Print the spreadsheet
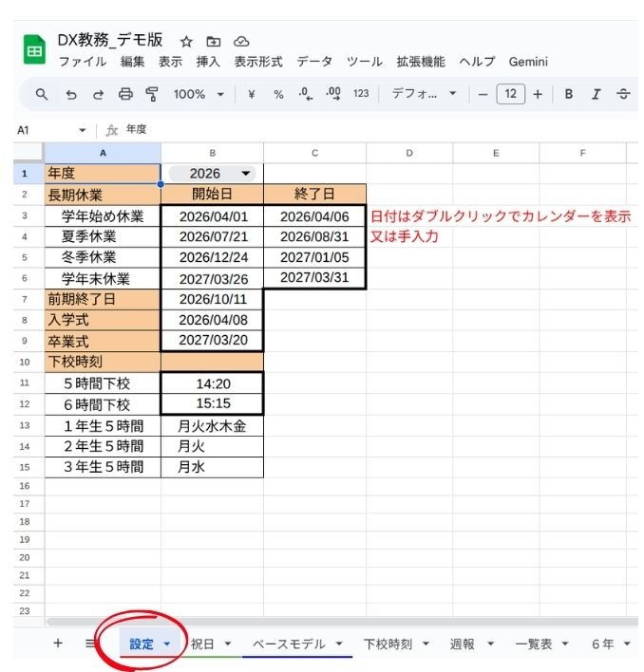 (x=125, y=94)
